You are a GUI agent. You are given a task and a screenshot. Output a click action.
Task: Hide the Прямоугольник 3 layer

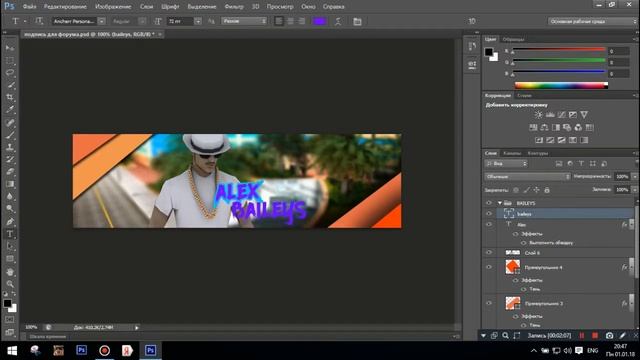coord(489,303)
